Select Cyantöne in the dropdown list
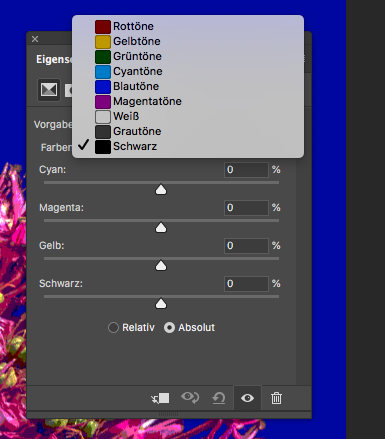 188,71
